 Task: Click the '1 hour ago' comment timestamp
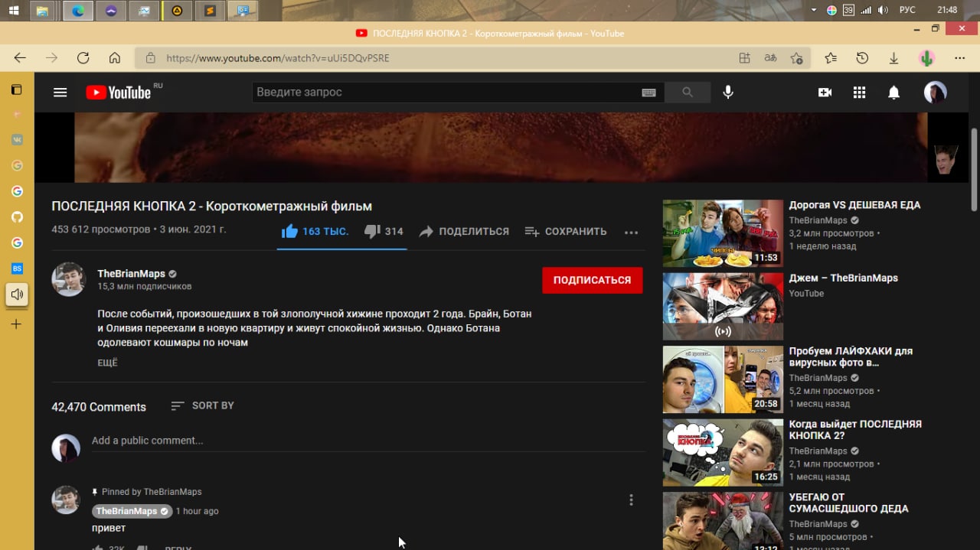coord(198,511)
